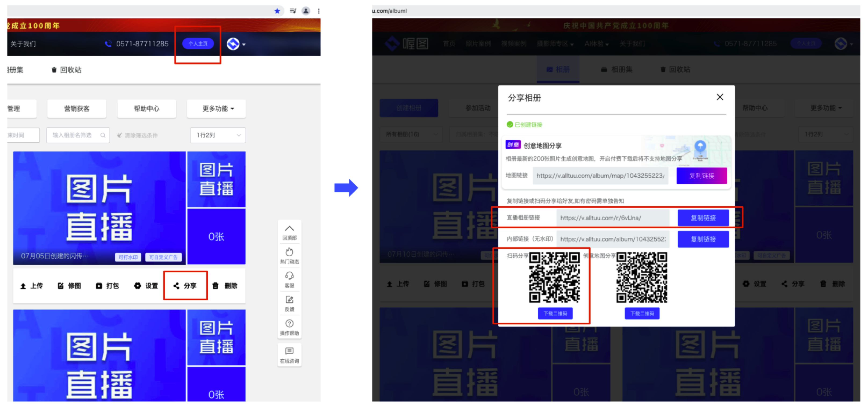This screenshot has width=868, height=406.
Task: Open 照片案例 in right window navigation
Action: (478, 44)
